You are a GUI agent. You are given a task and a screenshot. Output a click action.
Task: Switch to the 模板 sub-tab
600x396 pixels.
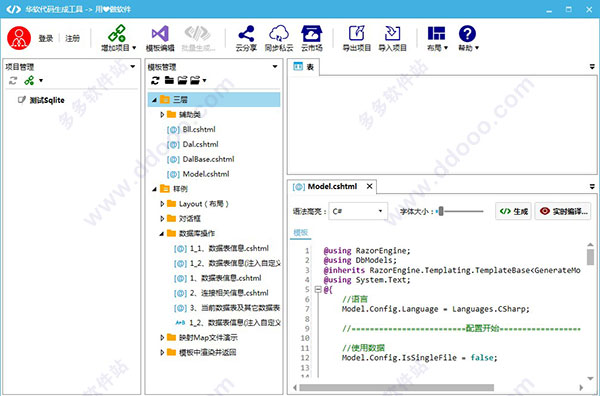click(x=300, y=233)
